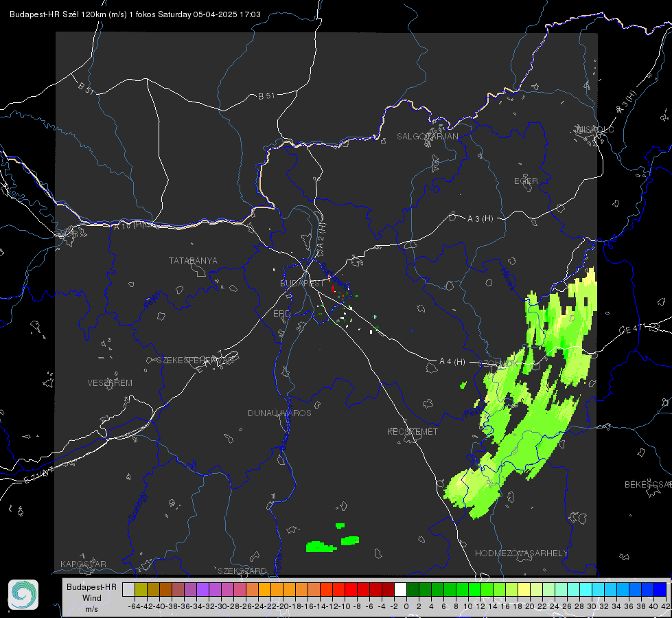
Task: Click the ERD town label
Action: tap(281, 314)
